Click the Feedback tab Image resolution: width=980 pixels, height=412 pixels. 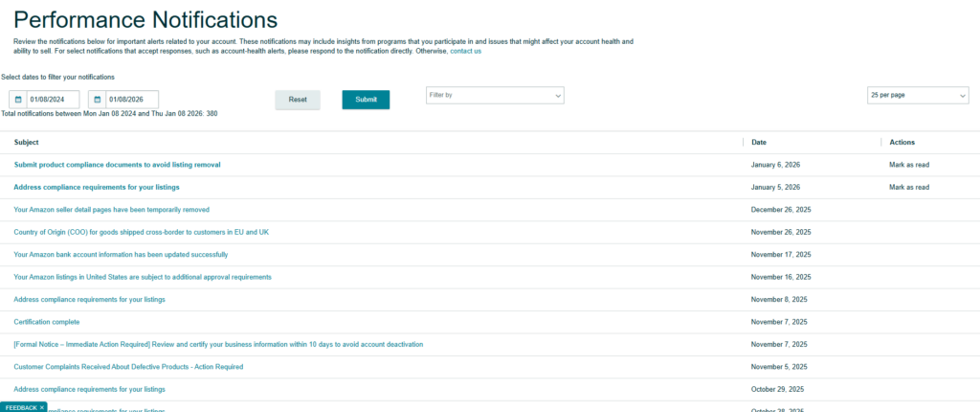[x=19, y=407]
